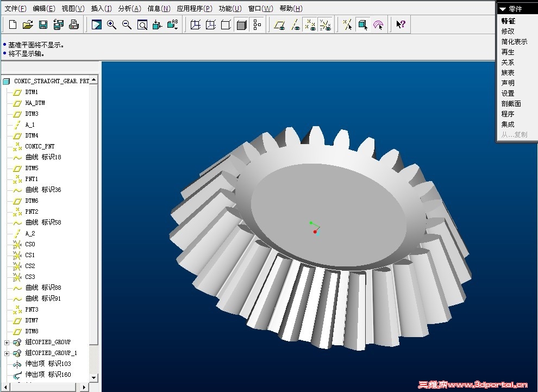Open the 窗口(W) menu
Viewport: 538px width, 392px height.
pos(261,9)
